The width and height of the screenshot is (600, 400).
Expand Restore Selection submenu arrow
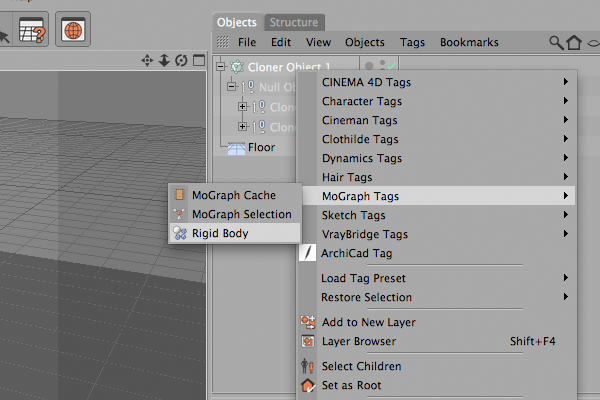tap(566, 297)
